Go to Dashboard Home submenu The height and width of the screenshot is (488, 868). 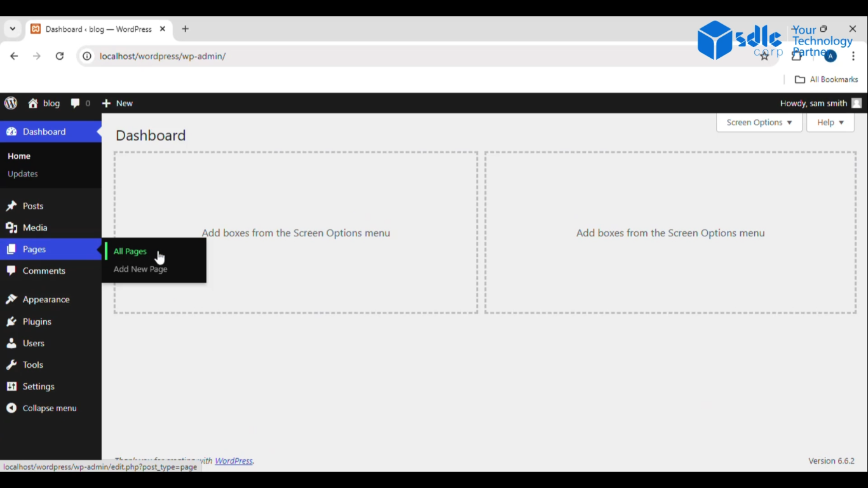(x=19, y=156)
